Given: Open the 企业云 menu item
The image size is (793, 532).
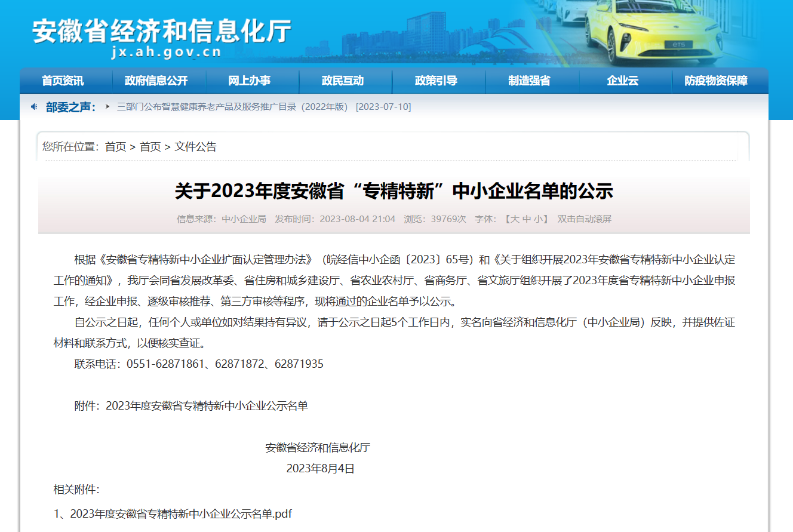Looking at the screenshot, I should tap(622, 81).
